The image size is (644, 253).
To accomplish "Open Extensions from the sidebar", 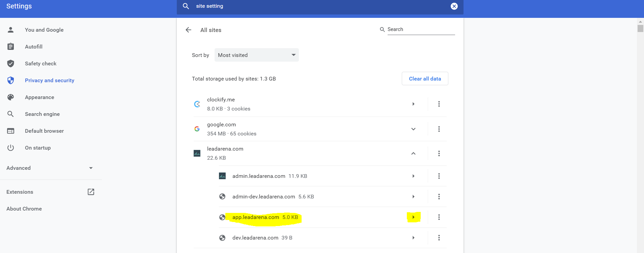I will 20,192.
